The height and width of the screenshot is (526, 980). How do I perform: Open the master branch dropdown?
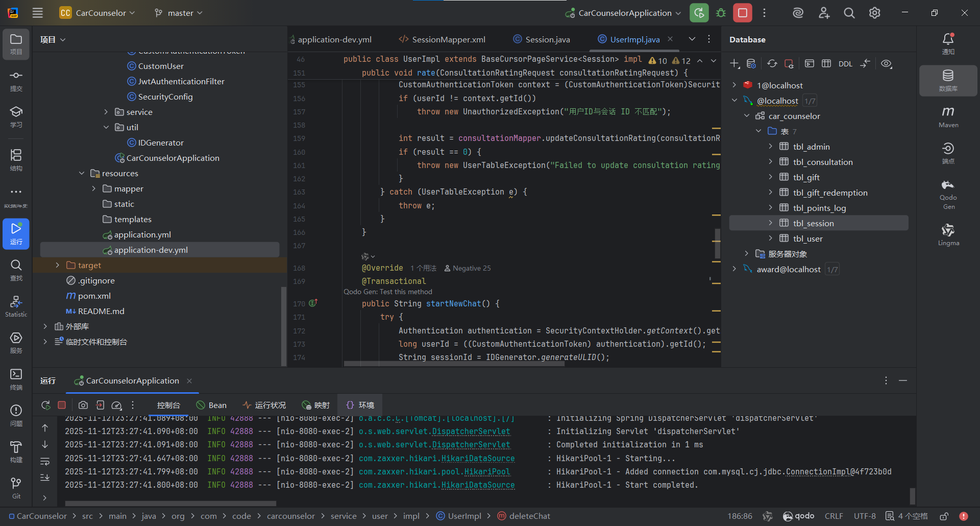click(x=178, y=13)
